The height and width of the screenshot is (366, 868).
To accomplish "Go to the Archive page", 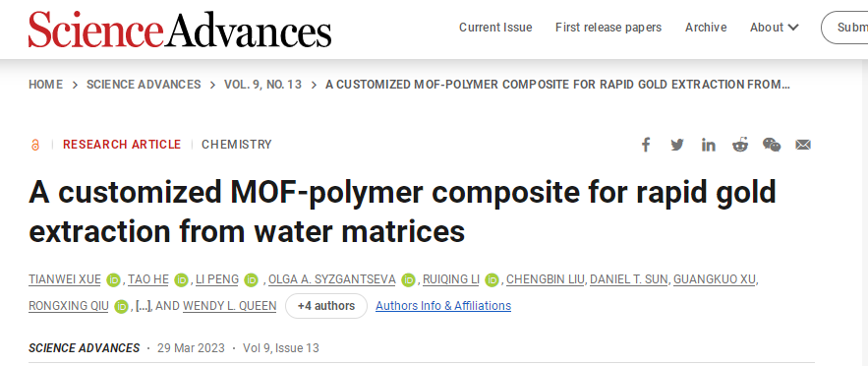I will (x=706, y=28).
